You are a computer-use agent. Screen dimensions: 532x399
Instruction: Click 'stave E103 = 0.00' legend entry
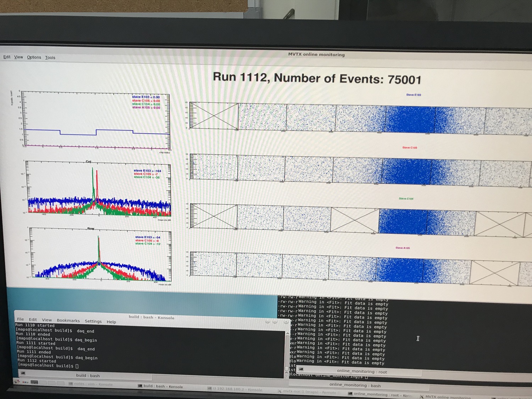click(146, 97)
